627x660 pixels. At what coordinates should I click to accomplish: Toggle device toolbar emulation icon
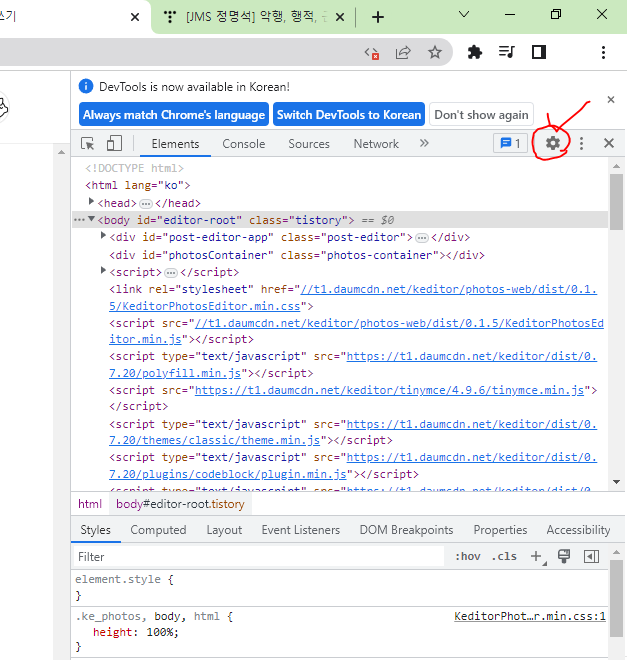pos(114,144)
